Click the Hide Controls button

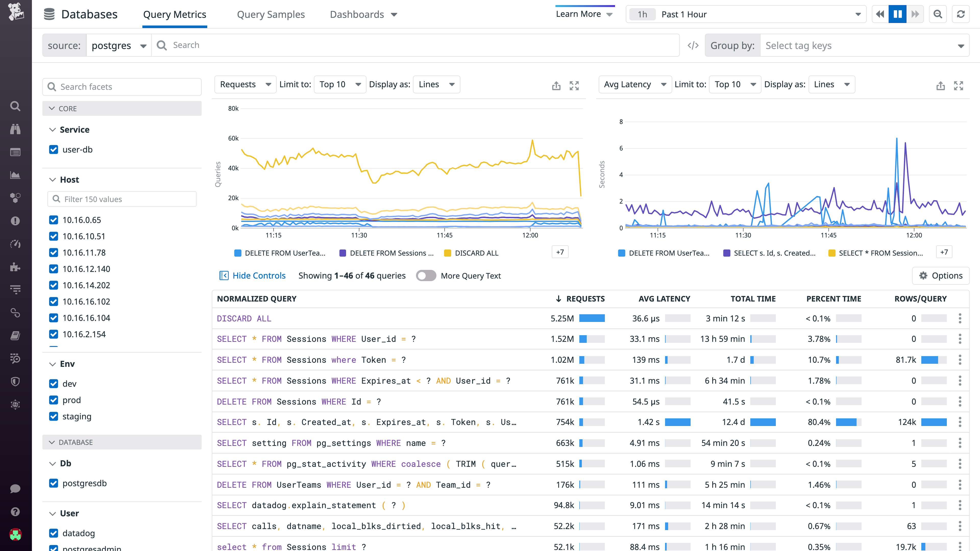pos(252,275)
